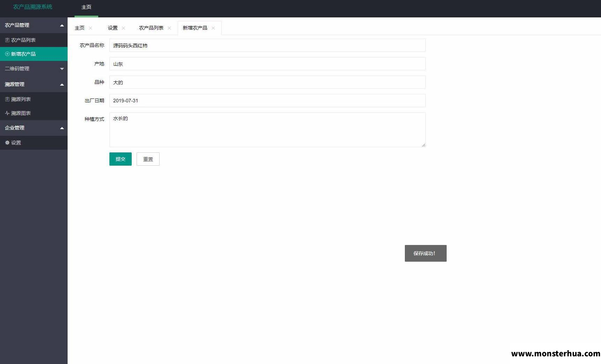Viewport: 601px width, 364px height.
Task: Focus the 农产品名称 input field
Action: click(x=267, y=45)
